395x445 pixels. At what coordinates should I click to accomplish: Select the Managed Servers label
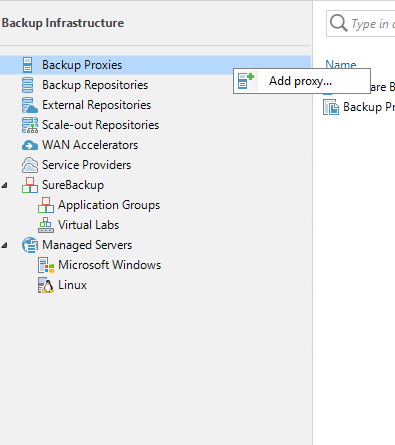[x=87, y=245]
